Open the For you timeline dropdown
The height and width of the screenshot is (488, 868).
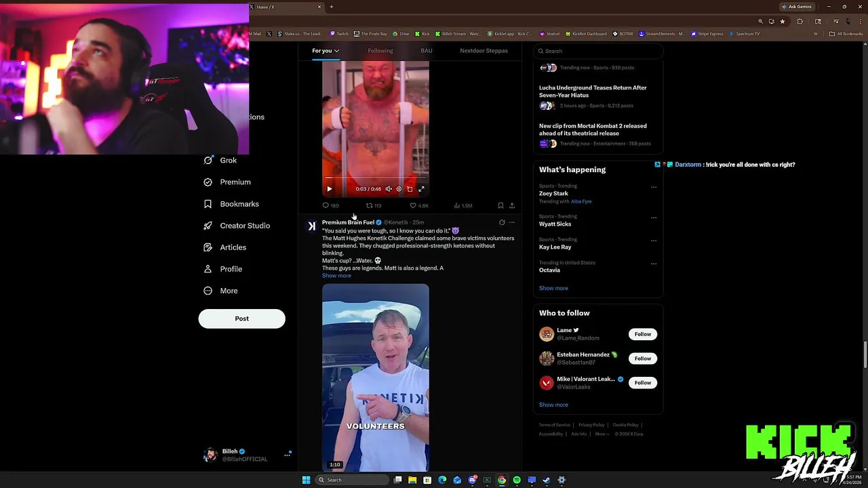325,51
